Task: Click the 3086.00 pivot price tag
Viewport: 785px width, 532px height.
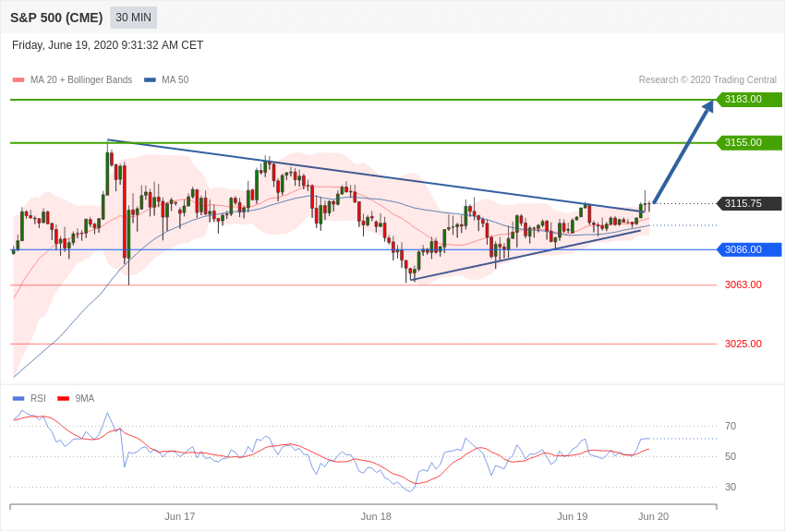Action: 749,249
